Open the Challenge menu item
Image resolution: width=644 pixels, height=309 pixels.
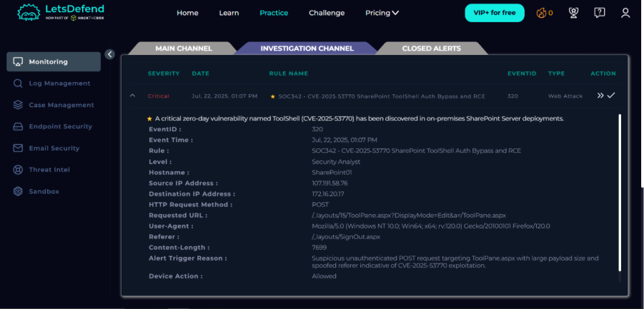pos(327,13)
